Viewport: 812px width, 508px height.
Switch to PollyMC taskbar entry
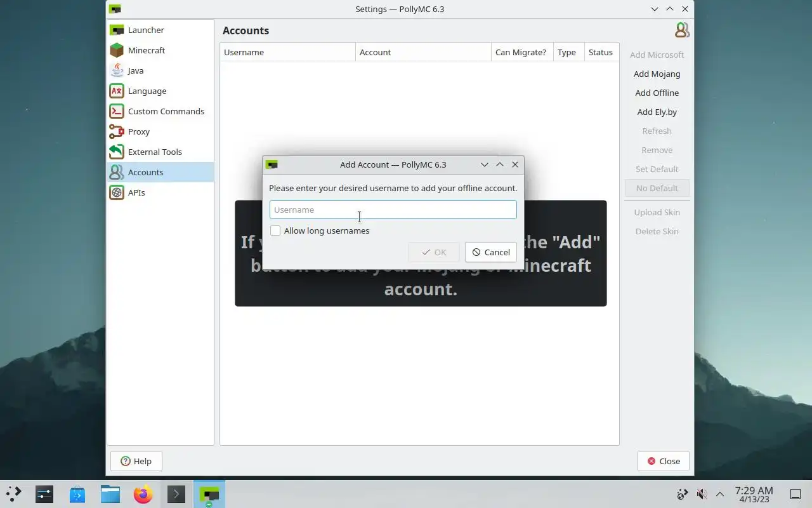(209, 494)
